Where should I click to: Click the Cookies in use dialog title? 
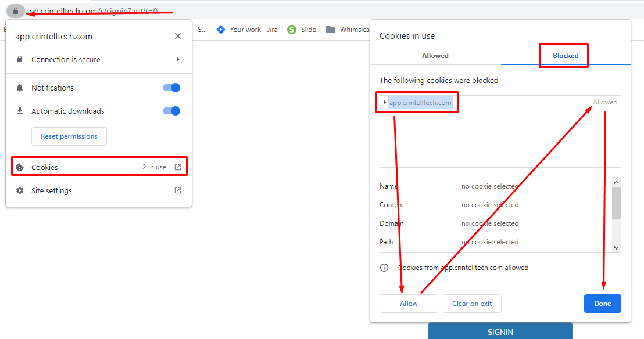[x=407, y=36]
